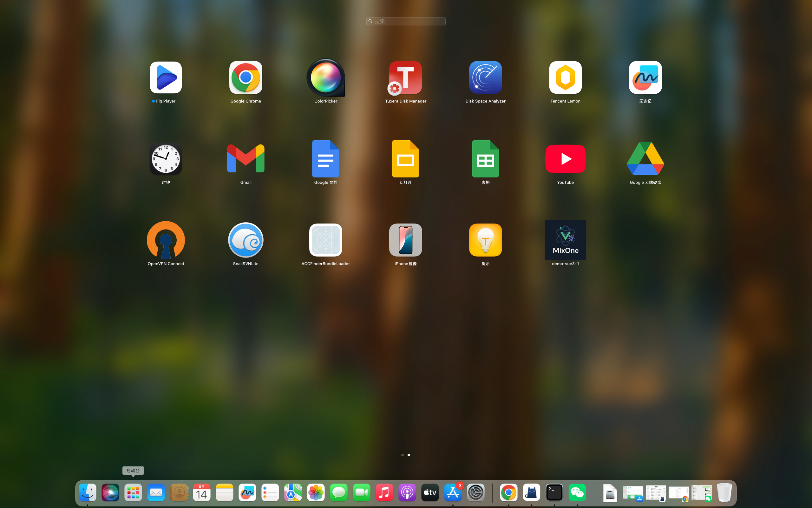This screenshot has height=508, width=812.
Task: Open WeChat from the Dock
Action: click(577, 492)
